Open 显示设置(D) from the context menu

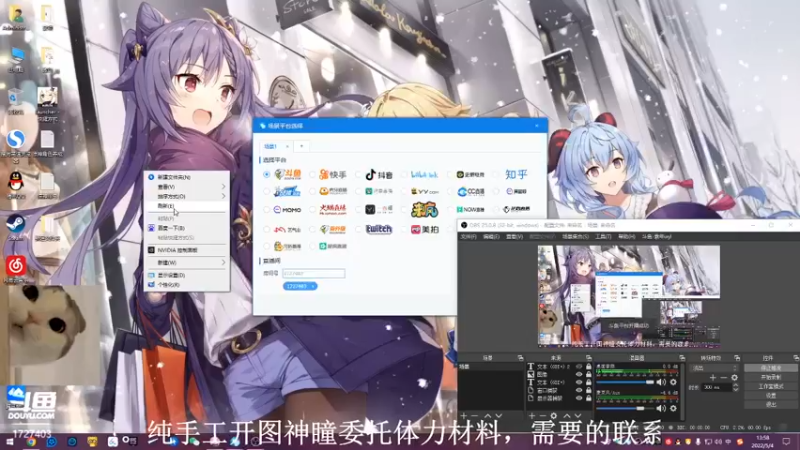[187, 275]
